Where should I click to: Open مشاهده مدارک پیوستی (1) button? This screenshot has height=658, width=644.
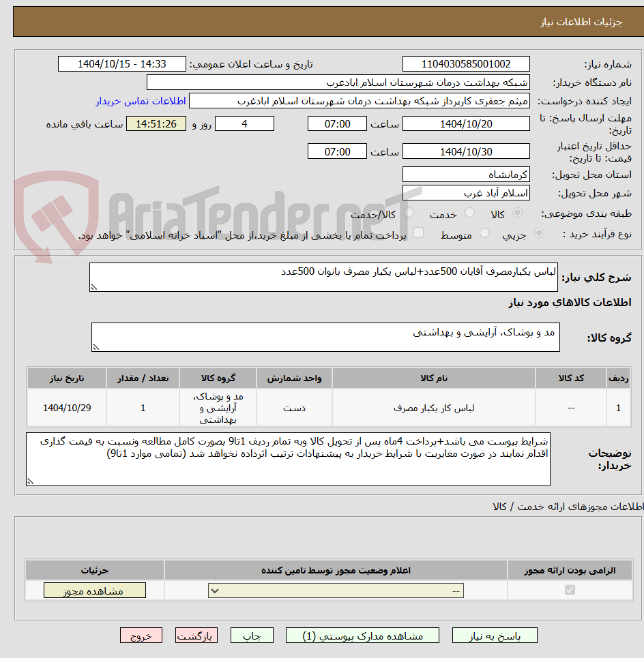coord(362,635)
